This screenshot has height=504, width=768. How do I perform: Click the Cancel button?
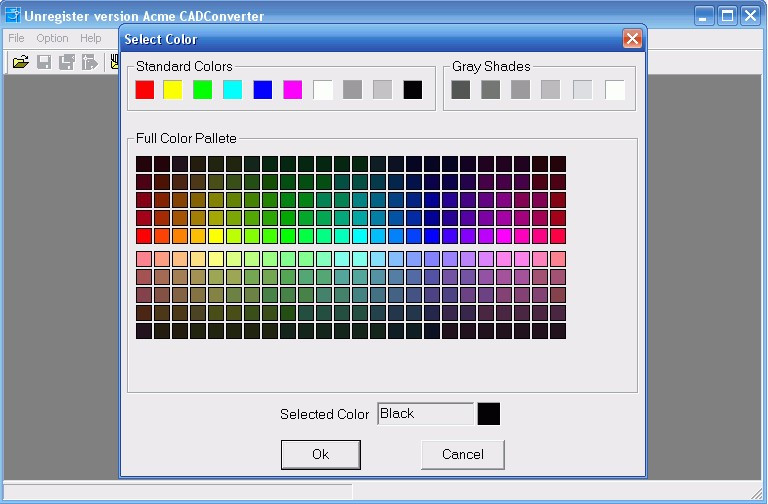click(463, 455)
